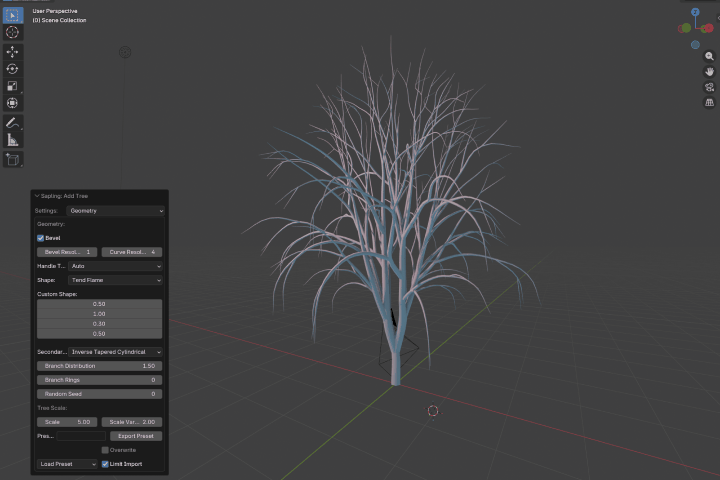Activate the Cursor tool
The image size is (720, 480).
[x=12, y=33]
